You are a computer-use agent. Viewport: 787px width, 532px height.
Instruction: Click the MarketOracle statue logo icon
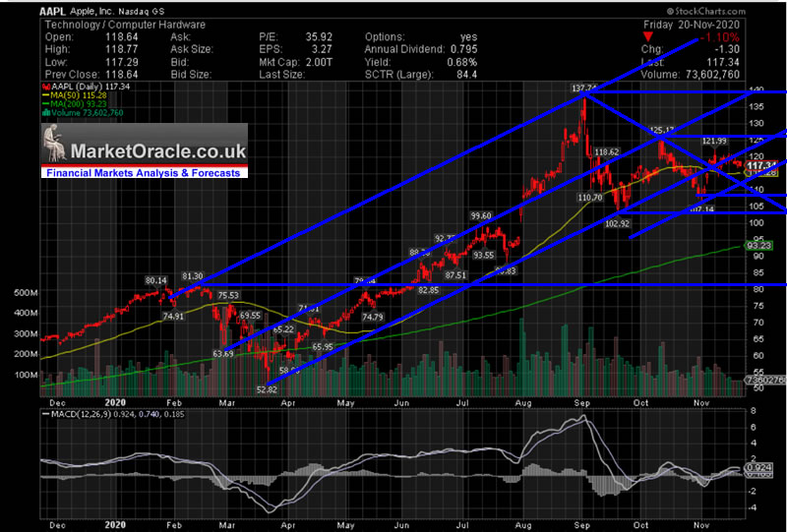(x=54, y=144)
